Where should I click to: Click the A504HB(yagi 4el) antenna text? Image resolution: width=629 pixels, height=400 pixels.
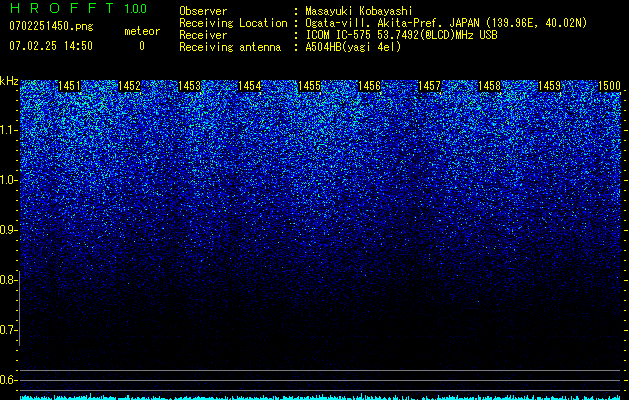click(x=353, y=47)
